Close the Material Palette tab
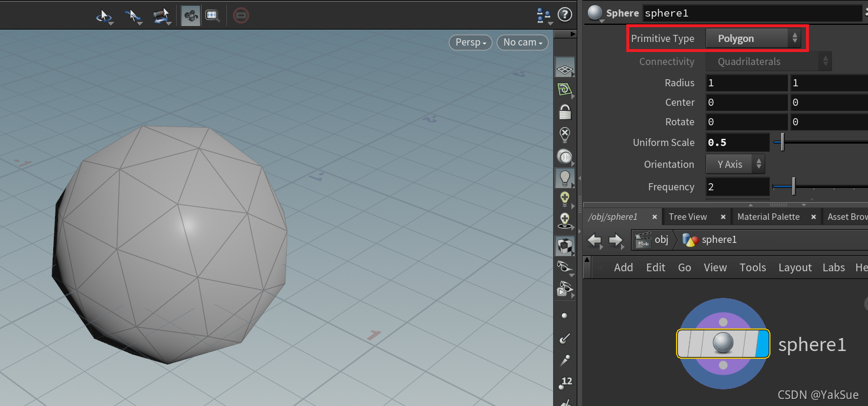Viewport: 868px width, 406px height. [x=814, y=217]
